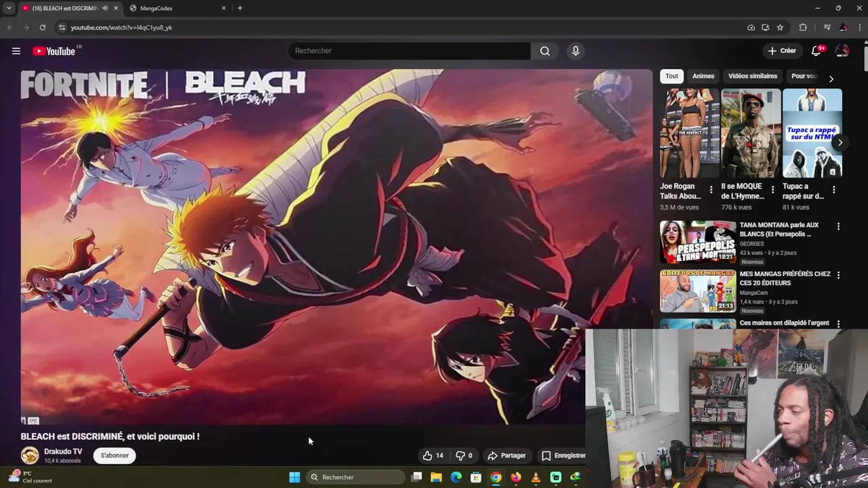
Task: Open options for Ces maires ont dilapidé video
Action: [838, 324]
